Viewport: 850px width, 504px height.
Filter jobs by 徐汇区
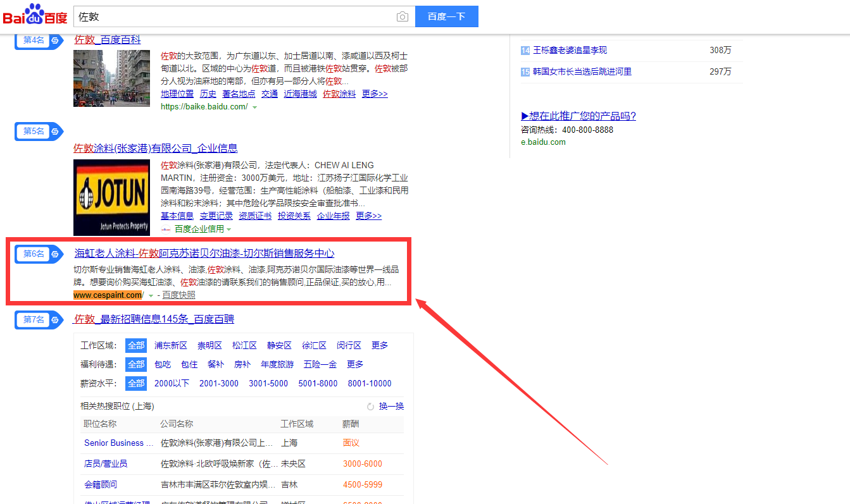pyautogui.click(x=314, y=345)
